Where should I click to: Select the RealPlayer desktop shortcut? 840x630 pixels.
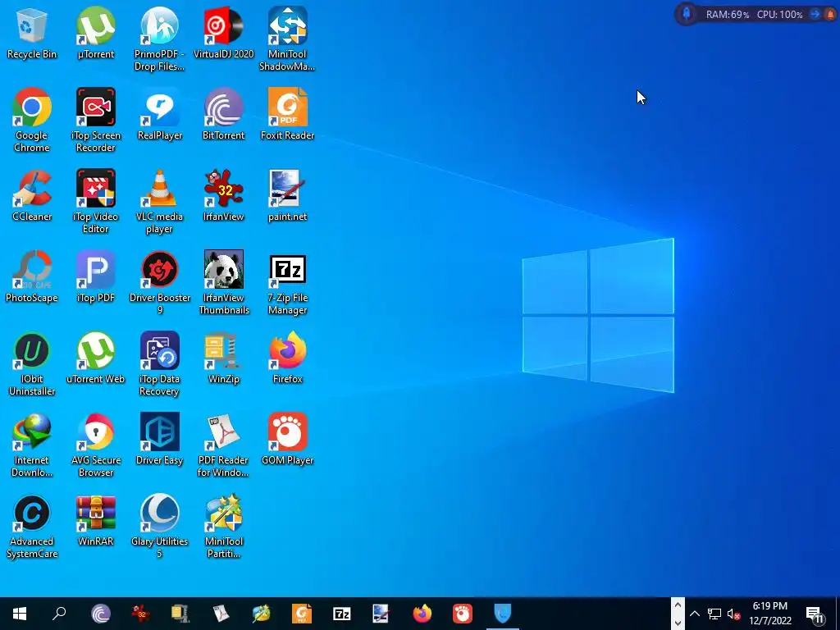pos(160,115)
